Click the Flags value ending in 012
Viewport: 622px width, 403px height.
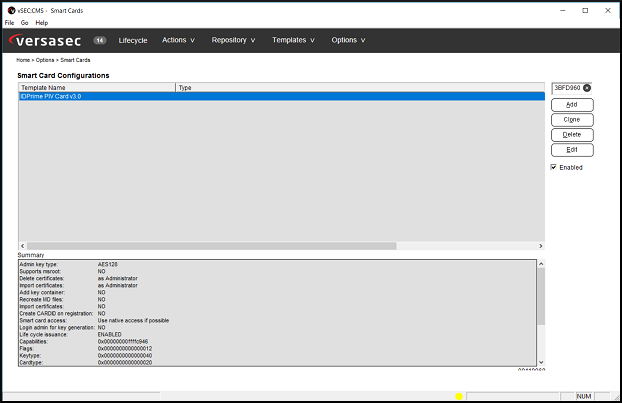click(x=125, y=349)
